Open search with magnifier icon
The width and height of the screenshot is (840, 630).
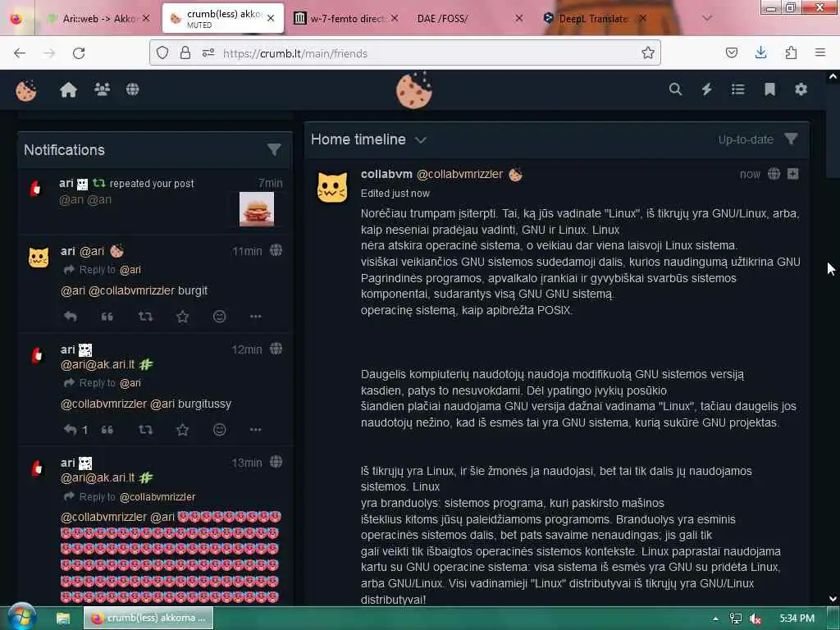676,89
